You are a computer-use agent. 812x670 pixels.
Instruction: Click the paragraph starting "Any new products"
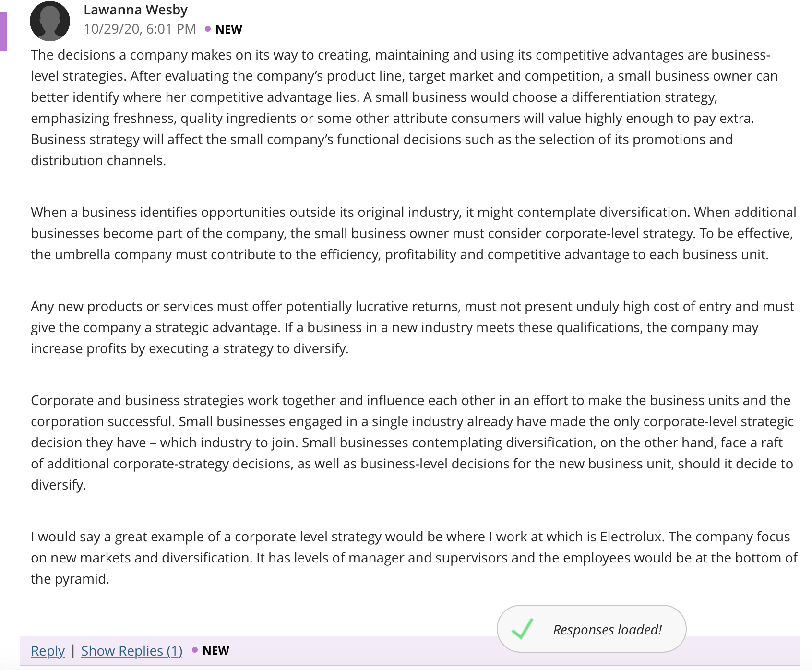click(413, 327)
